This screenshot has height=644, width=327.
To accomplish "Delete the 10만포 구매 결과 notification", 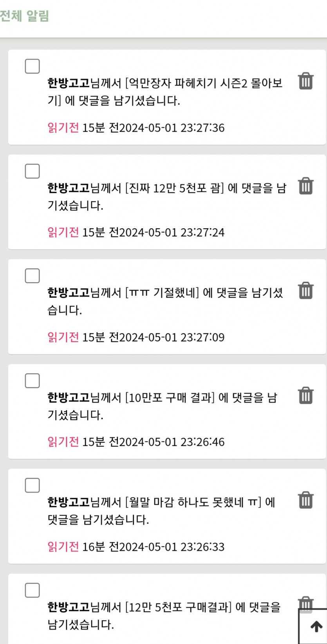I will pyautogui.click(x=305, y=395).
